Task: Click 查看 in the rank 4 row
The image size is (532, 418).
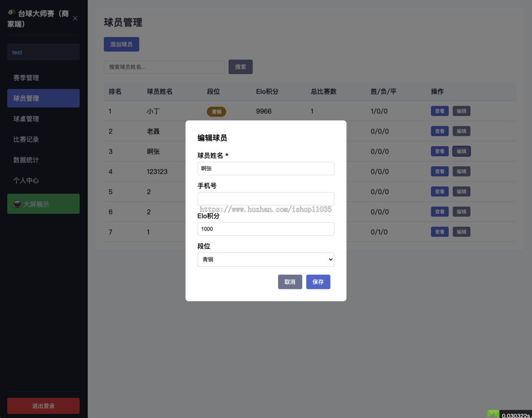Action: coord(440,171)
